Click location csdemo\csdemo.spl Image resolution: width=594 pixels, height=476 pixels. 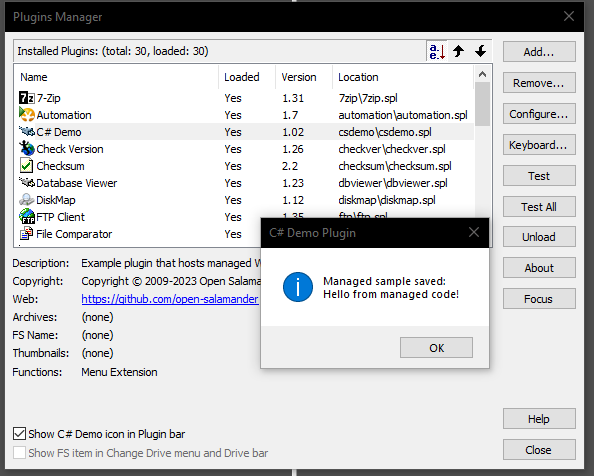pos(385,132)
